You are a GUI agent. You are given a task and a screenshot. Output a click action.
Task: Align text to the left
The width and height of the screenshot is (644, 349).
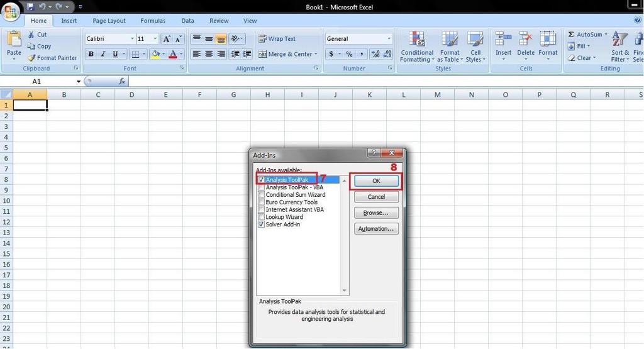[x=197, y=54]
